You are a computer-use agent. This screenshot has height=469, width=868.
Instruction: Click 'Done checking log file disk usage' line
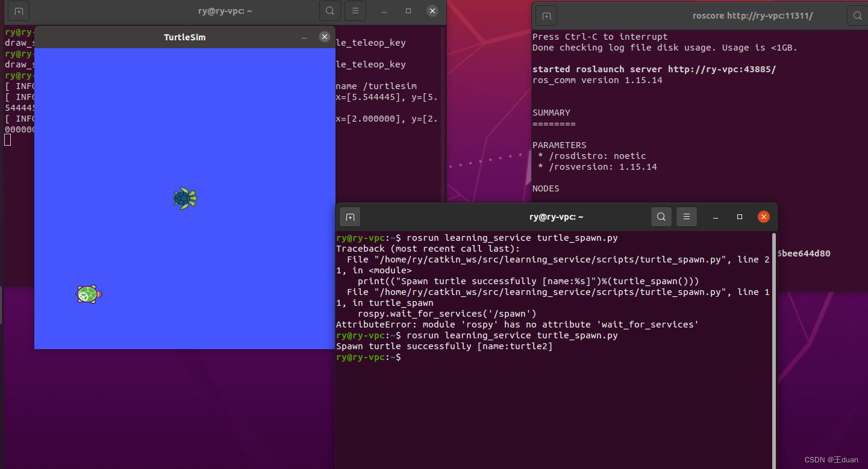665,48
